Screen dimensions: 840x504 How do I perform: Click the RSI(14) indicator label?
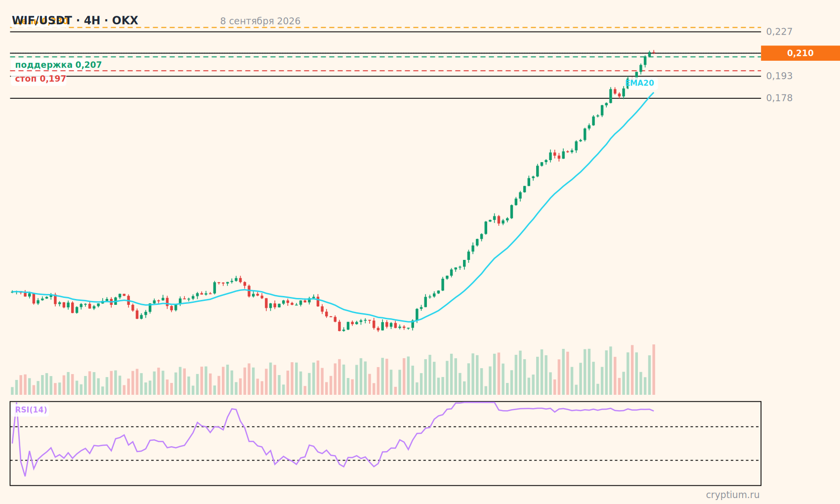[x=31, y=410]
